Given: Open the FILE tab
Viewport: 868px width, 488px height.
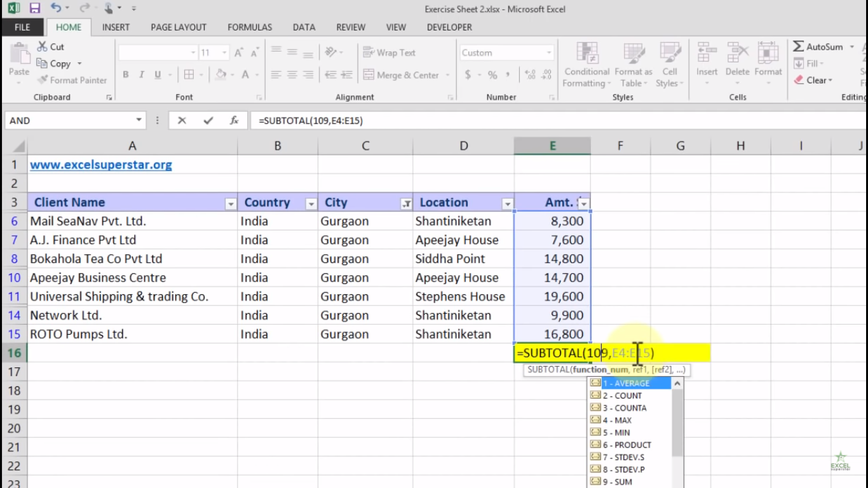Looking at the screenshot, I should [x=22, y=27].
